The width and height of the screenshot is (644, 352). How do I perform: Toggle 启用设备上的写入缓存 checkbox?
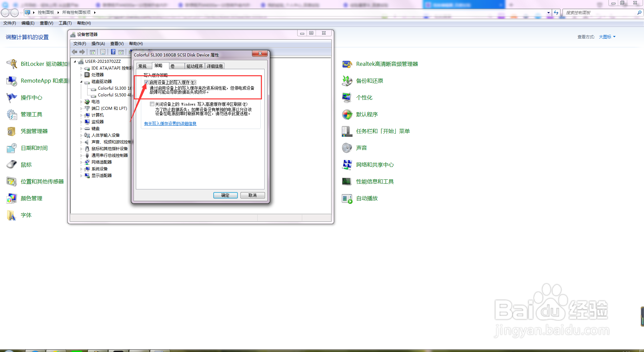pos(147,82)
